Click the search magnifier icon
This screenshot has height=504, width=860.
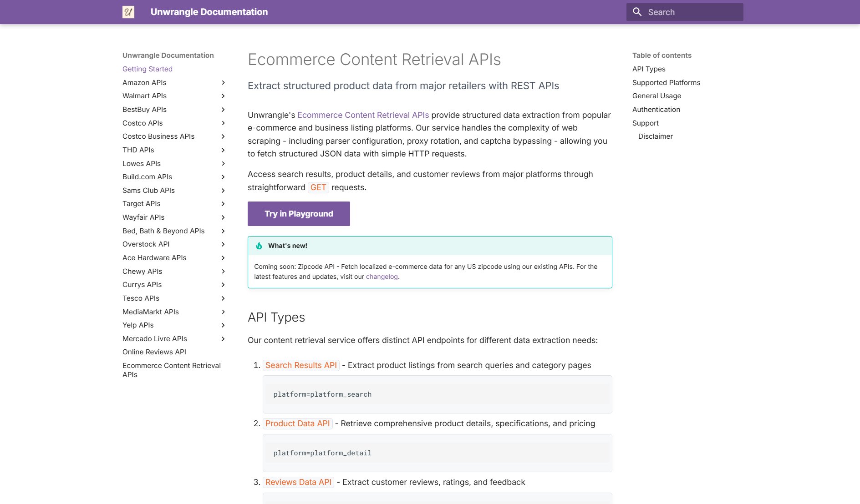(x=637, y=12)
